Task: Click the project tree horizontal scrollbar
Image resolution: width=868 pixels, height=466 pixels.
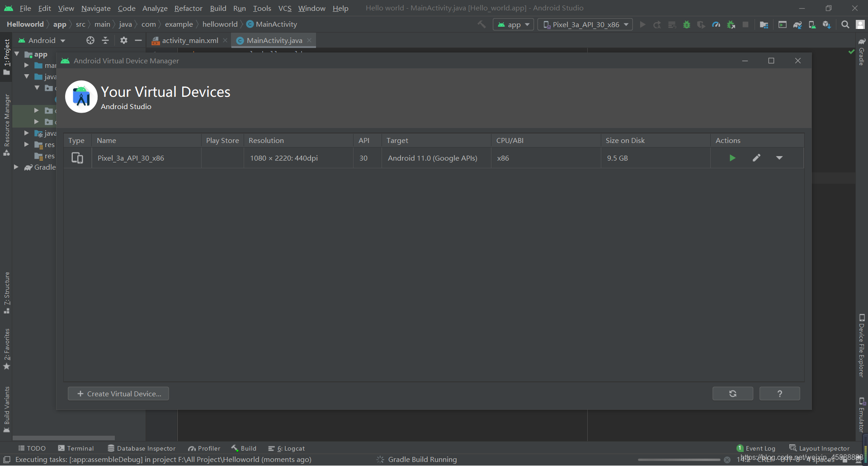Action: [x=63, y=438]
